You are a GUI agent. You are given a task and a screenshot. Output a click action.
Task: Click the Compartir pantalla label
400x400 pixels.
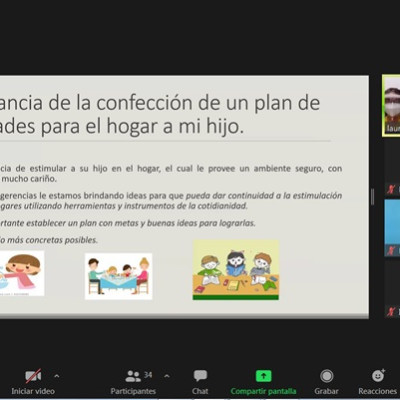pyautogui.click(x=263, y=391)
